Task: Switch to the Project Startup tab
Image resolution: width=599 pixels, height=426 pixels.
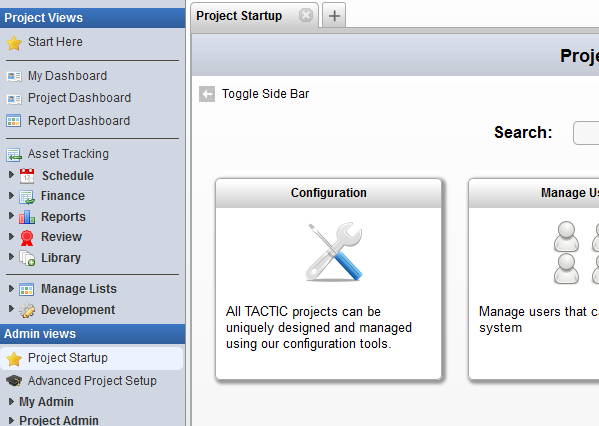Action: (x=239, y=16)
